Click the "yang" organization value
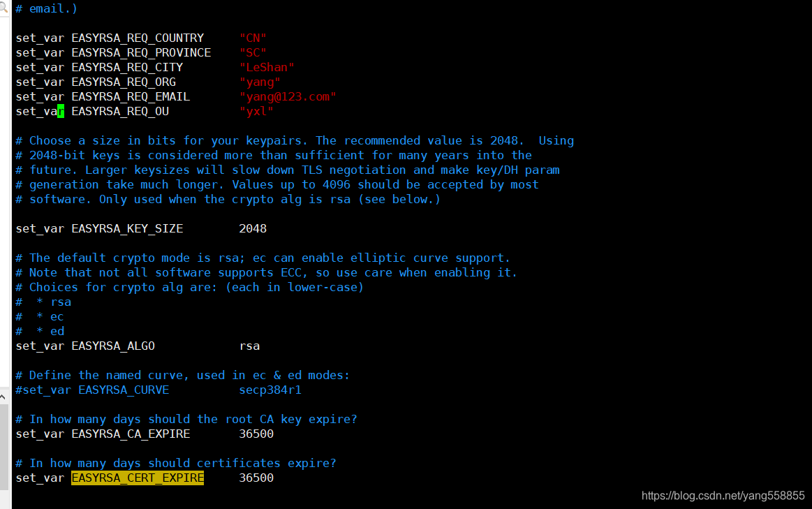Viewport: 812px width, 509px height. (260, 82)
